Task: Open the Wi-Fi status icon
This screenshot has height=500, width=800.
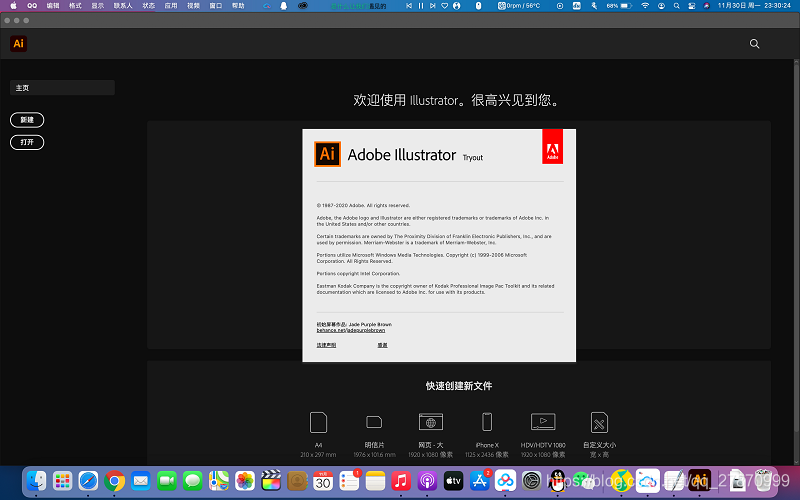Action: (645, 6)
